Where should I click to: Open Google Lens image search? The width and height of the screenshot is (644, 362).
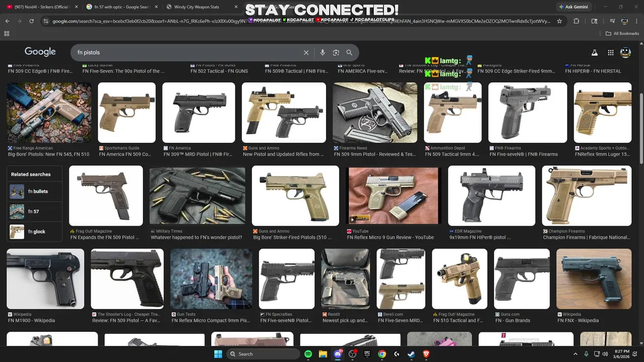pos(336,52)
